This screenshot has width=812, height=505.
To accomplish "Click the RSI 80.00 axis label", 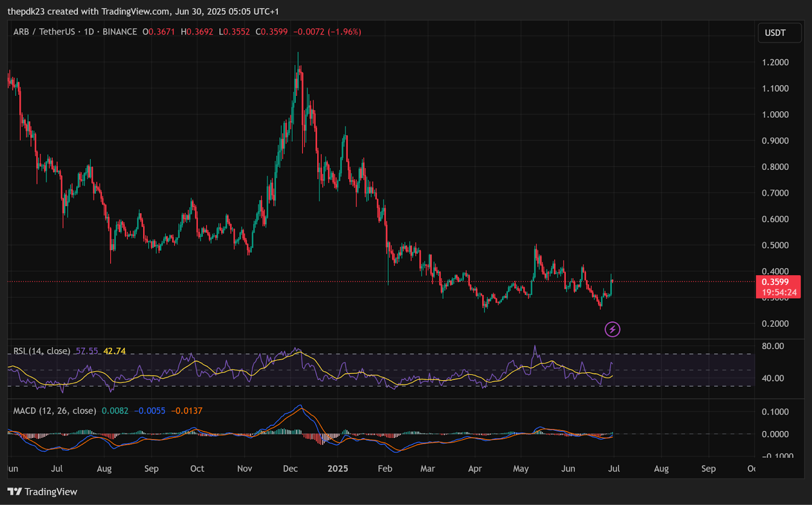I will click(x=773, y=346).
